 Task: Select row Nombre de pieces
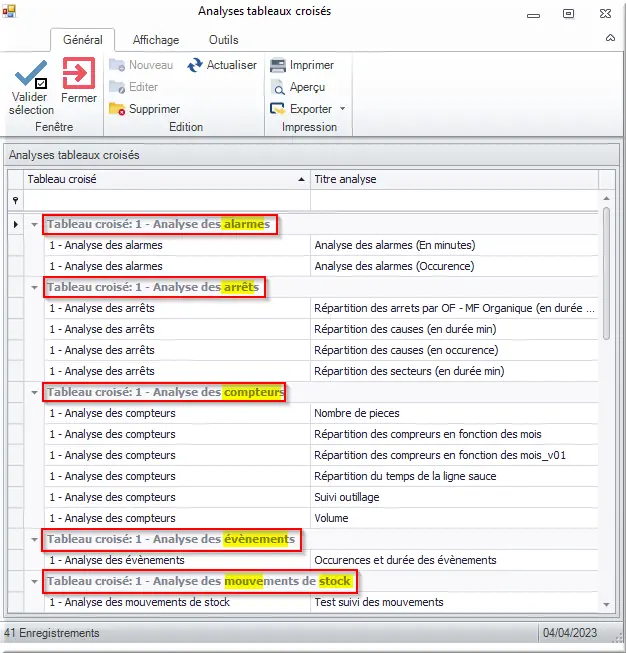tap(321, 413)
